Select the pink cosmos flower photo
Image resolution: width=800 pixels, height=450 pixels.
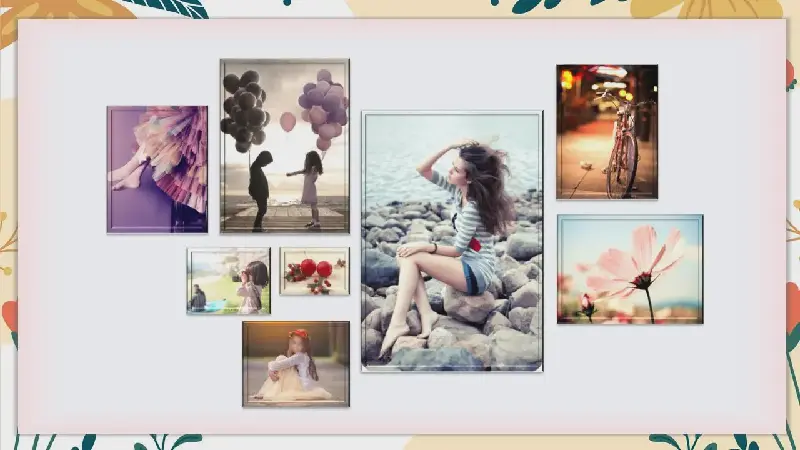tap(630, 269)
